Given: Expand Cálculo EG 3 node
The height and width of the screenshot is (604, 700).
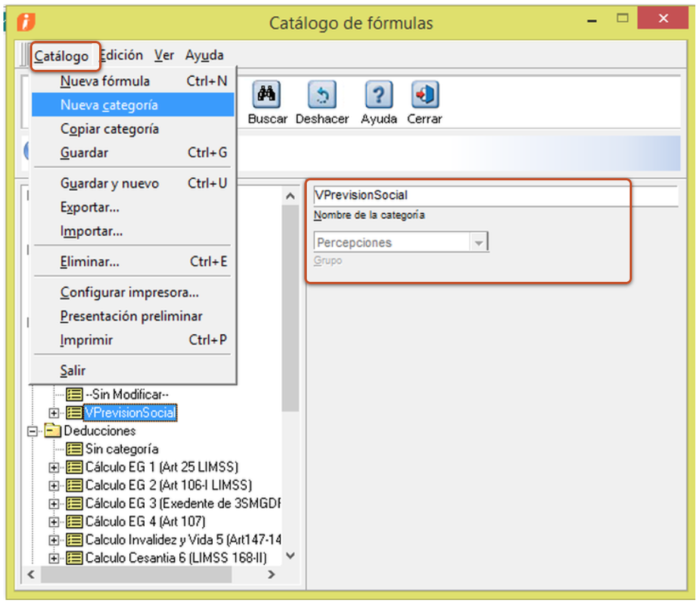Looking at the screenshot, I should pos(54,504).
